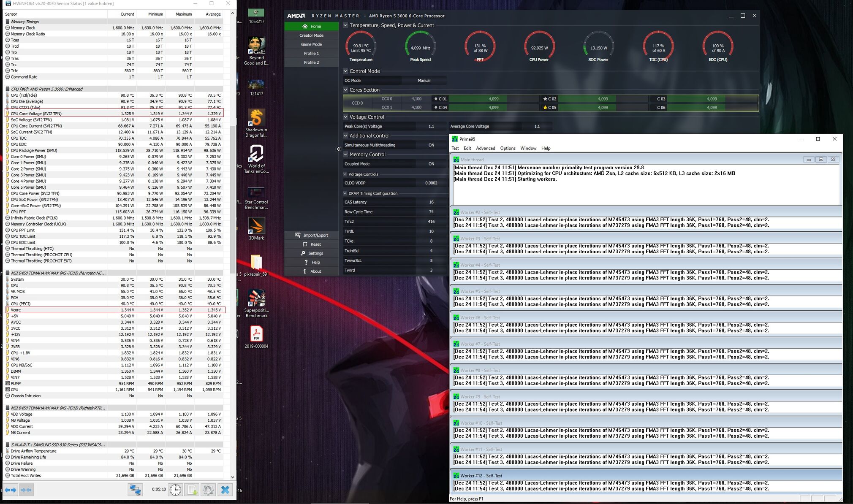The width and height of the screenshot is (853, 504).
Task: Open Prime95 Help menu
Action: click(546, 148)
